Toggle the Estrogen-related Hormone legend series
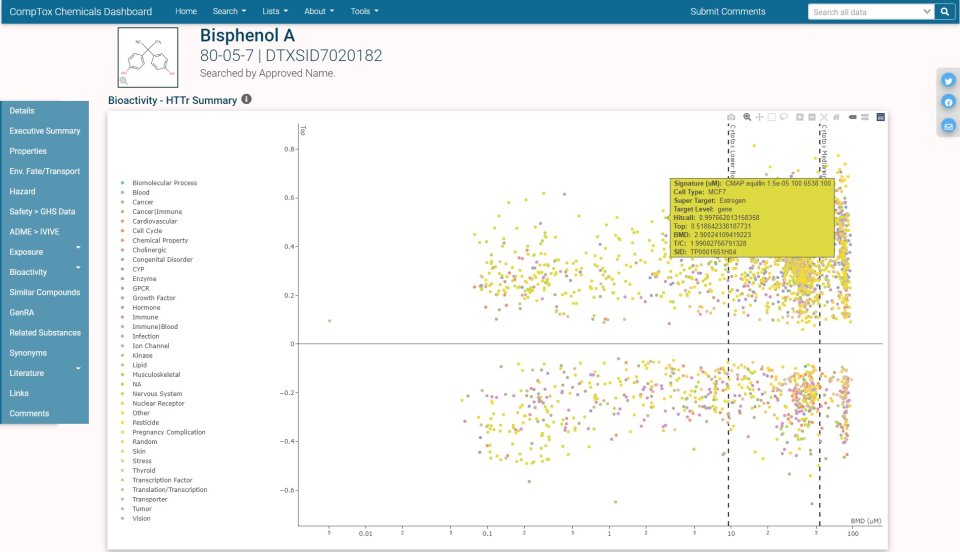The image size is (960, 552). pos(146,307)
